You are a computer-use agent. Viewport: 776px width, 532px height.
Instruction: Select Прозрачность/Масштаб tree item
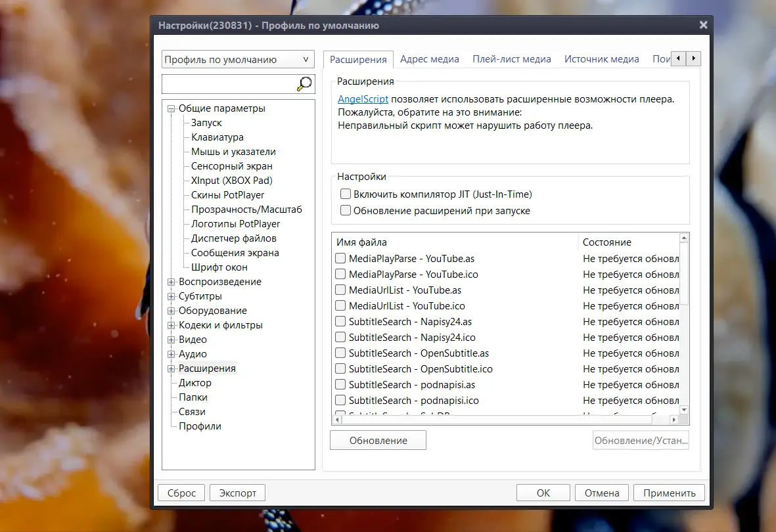(246, 210)
